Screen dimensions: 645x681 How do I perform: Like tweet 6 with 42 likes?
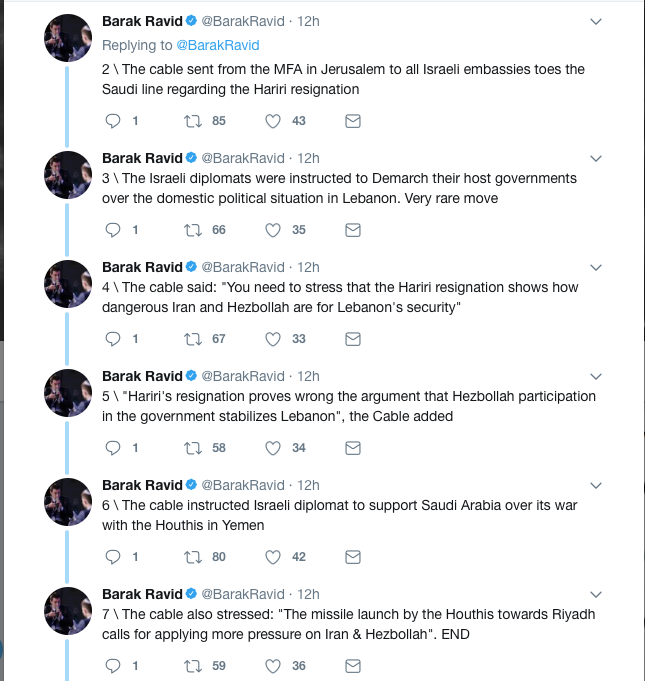click(272, 557)
